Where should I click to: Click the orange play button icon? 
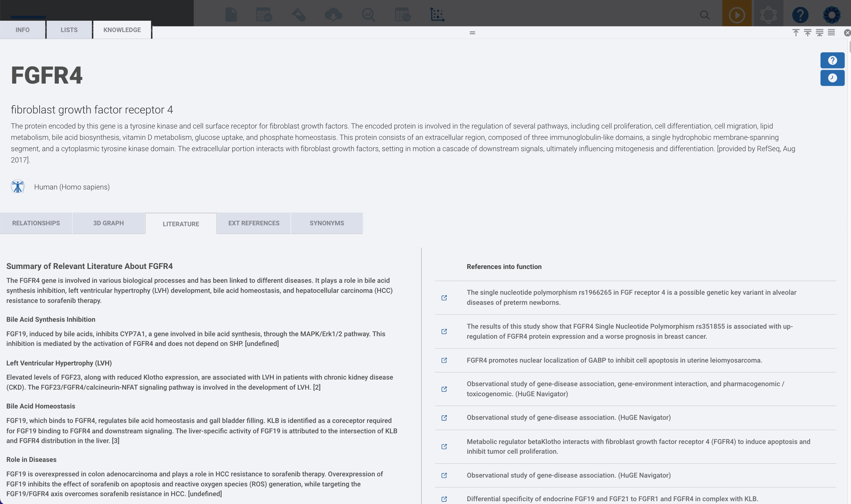(x=737, y=14)
